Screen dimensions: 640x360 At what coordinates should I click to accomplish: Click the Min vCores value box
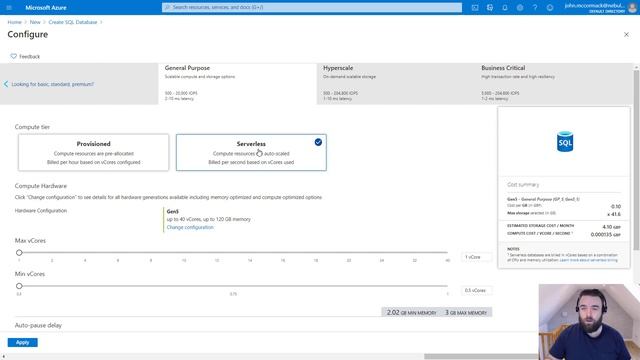coord(476,291)
